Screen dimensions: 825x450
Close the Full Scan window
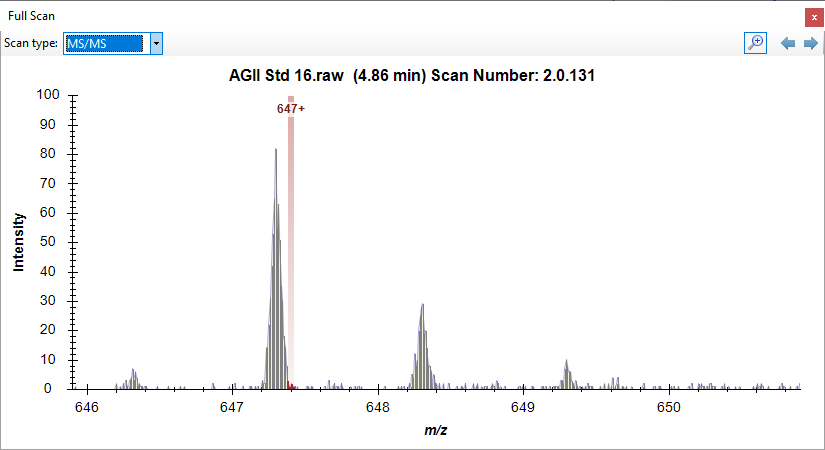tap(814, 17)
